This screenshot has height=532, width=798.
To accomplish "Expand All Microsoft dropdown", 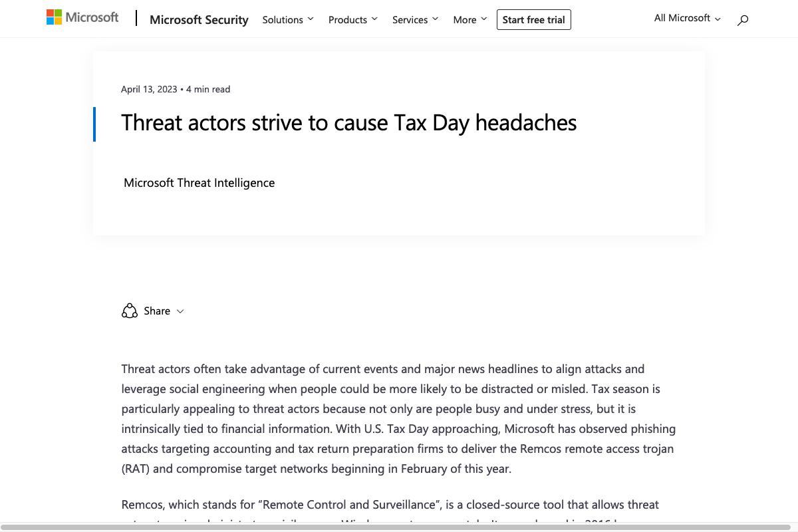I will pos(687,18).
